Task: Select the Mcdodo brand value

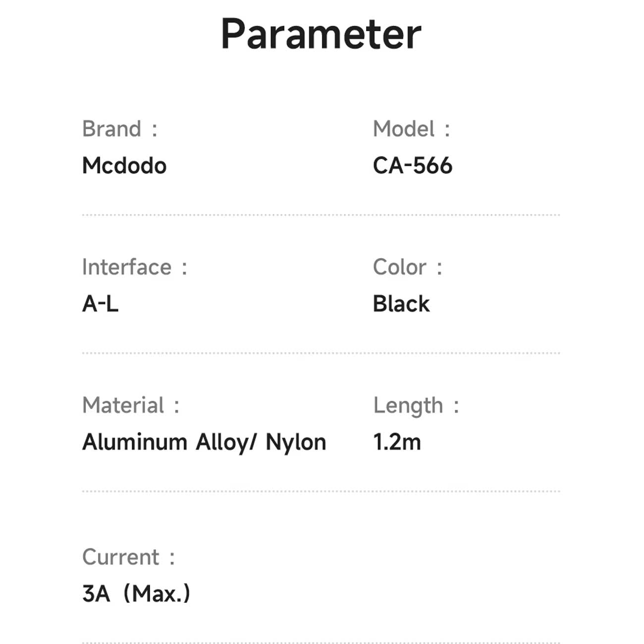Action: coord(124,165)
